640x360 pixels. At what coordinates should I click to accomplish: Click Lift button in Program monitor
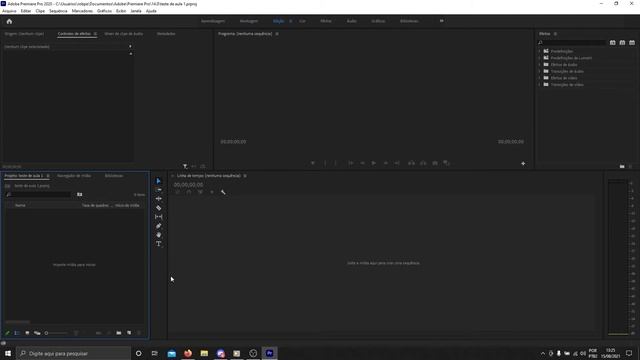[411, 163]
